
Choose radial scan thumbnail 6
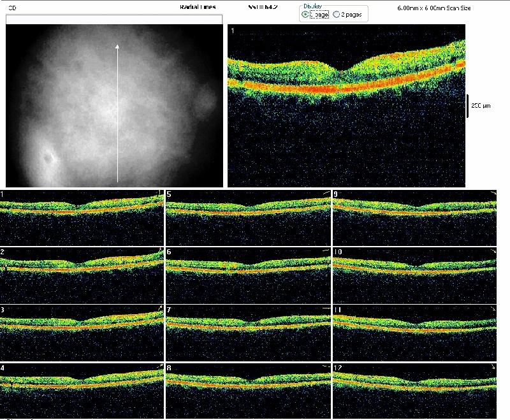pos(248,275)
